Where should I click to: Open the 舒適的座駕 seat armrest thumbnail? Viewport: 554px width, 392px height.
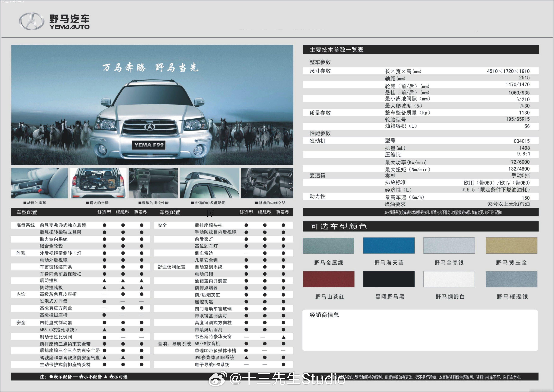(40, 183)
